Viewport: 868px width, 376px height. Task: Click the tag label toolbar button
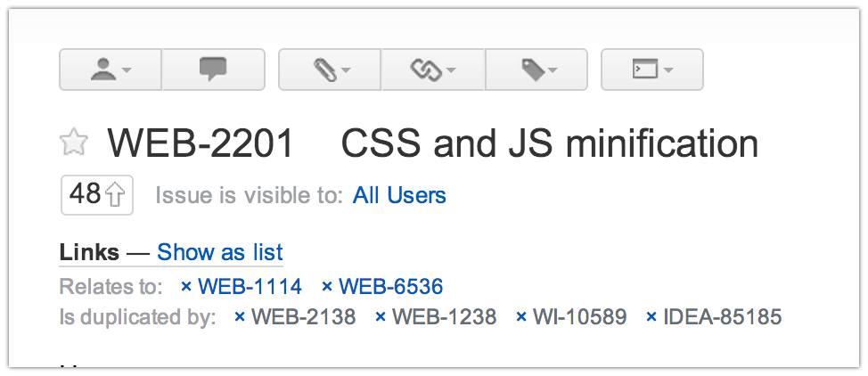(536, 69)
